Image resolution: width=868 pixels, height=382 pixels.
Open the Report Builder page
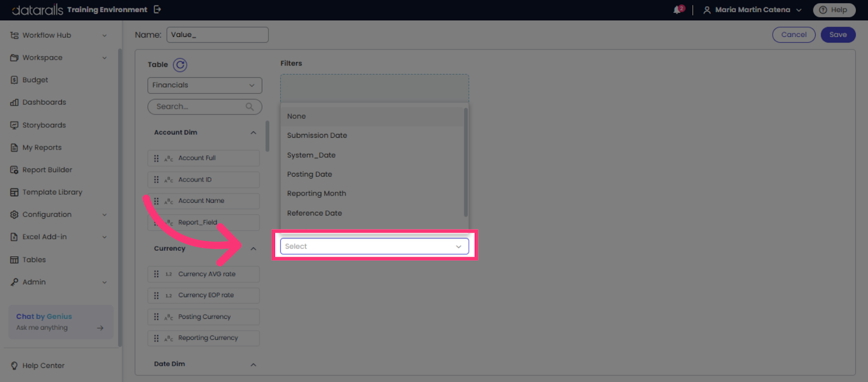pos(47,170)
